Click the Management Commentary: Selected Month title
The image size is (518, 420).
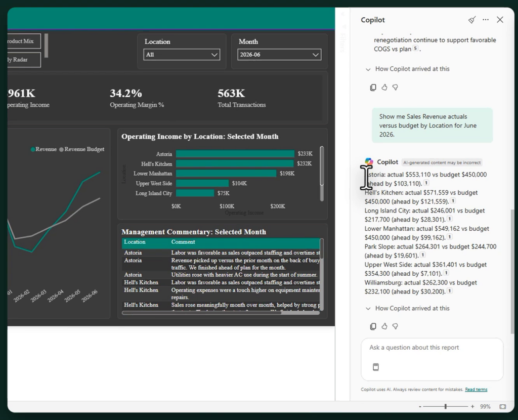(x=194, y=232)
